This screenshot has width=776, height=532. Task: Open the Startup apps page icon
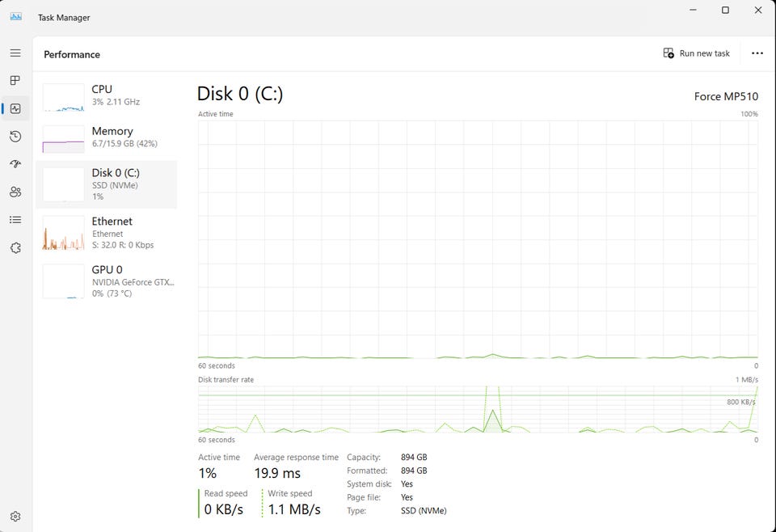point(15,164)
